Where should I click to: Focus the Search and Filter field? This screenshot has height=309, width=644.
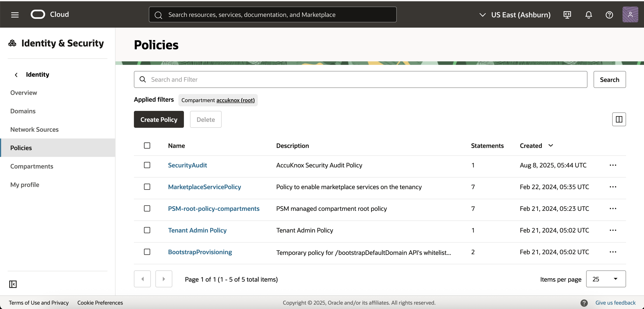click(x=360, y=79)
